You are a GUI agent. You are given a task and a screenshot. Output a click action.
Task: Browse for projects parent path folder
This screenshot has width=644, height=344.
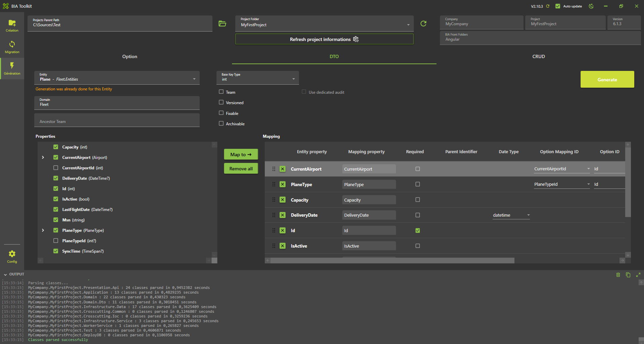[222, 24]
